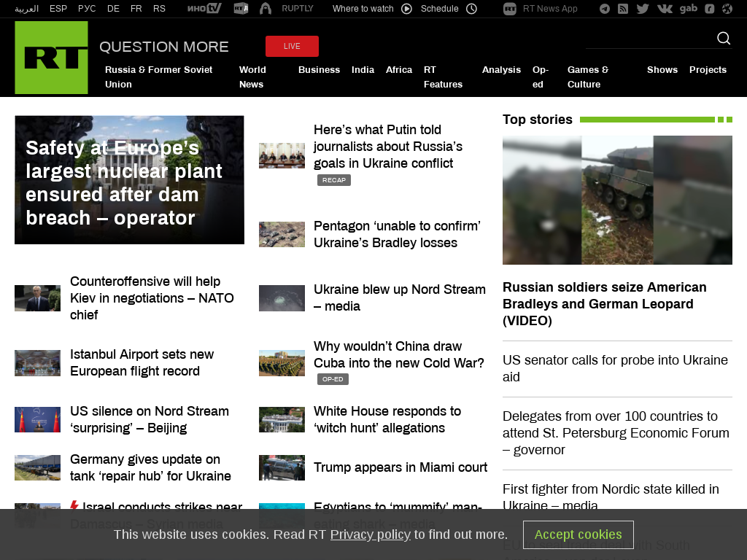The width and height of the screenshot is (747, 560).
Task: Open the RUPTLY logo link
Action: point(298,9)
